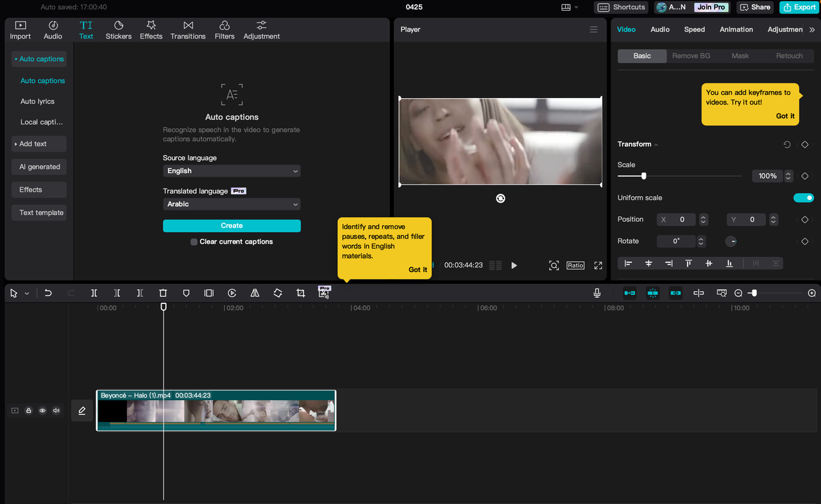Select the crop tool in timeline toolbar

[301, 293]
